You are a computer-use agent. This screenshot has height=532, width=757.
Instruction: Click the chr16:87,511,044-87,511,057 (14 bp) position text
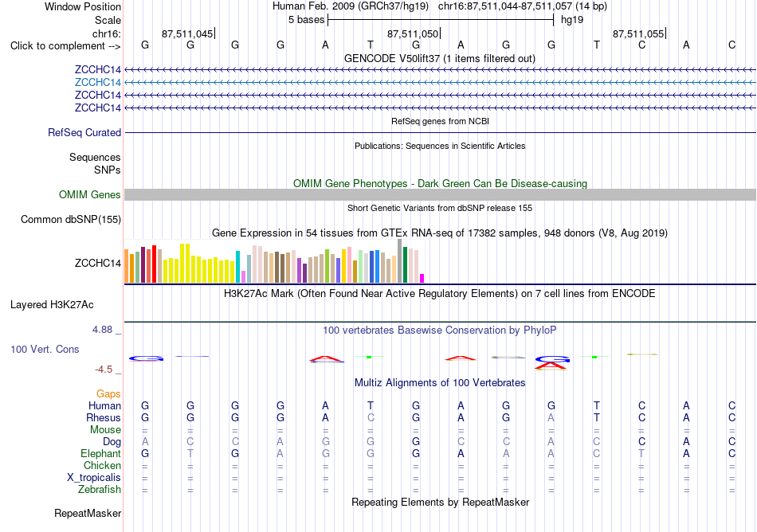pyautogui.click(x=523, y=6)
